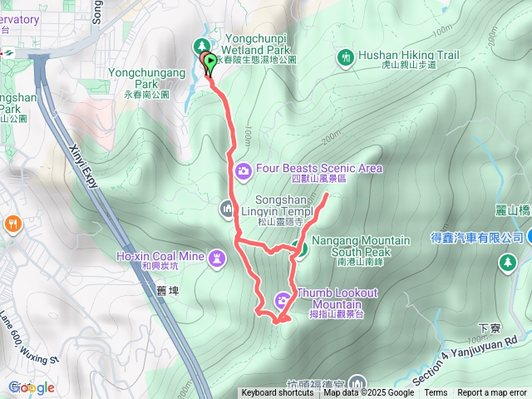Select the Hushan Hiking Trail hiker icon
The image size is (532, 399).
pos(346,57)
